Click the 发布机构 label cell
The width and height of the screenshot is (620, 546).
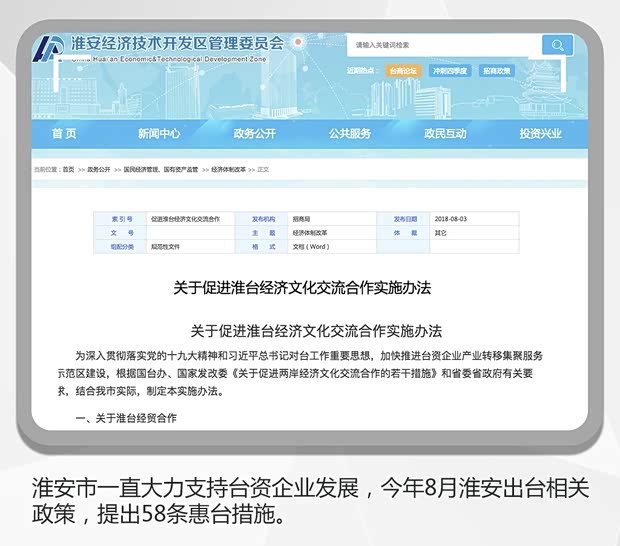click(263, 219)
